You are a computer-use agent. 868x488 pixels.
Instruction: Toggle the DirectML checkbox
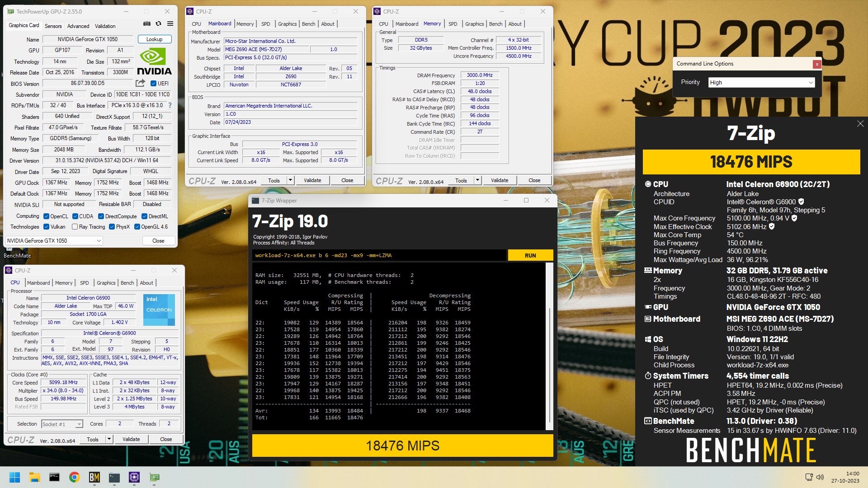click(x=145, y=216)
